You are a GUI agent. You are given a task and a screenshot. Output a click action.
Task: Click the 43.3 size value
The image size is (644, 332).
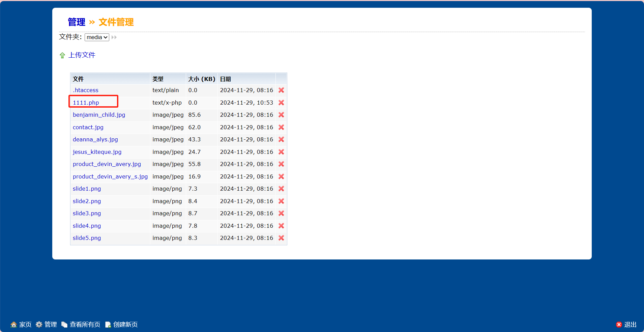[x=195, y=139]
